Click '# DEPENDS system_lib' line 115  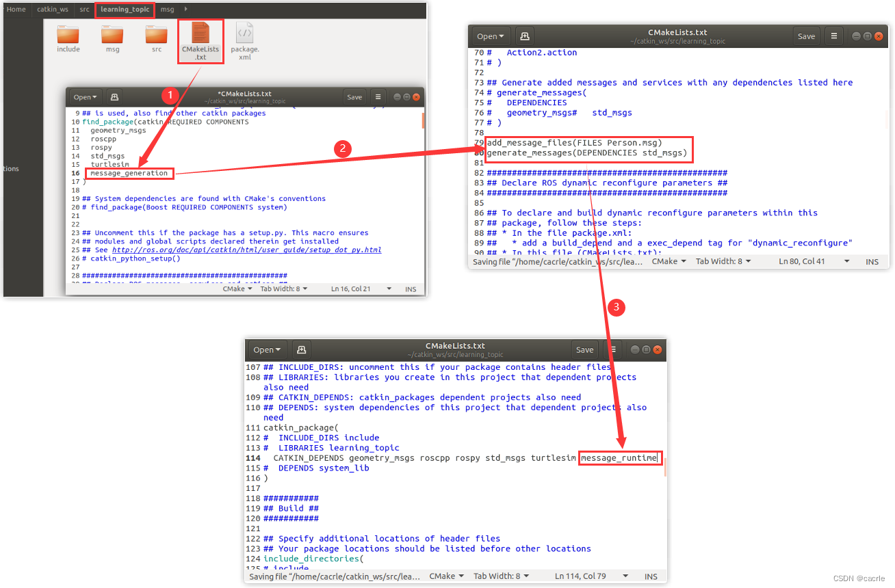coord(316,468)
